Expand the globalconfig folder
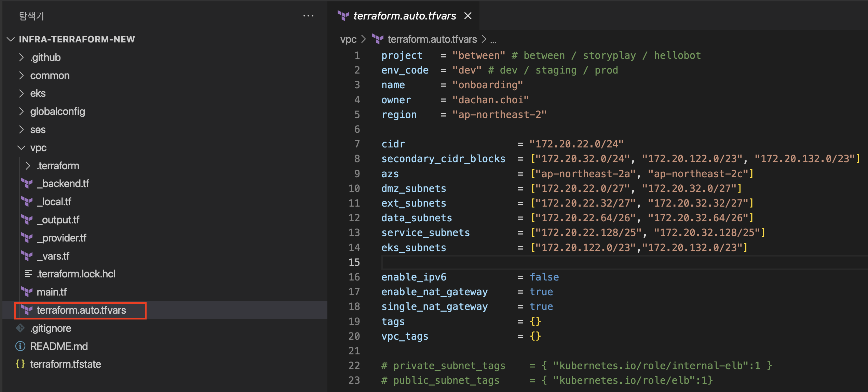This screenshot has height=392, width=868. coord(22,112)
